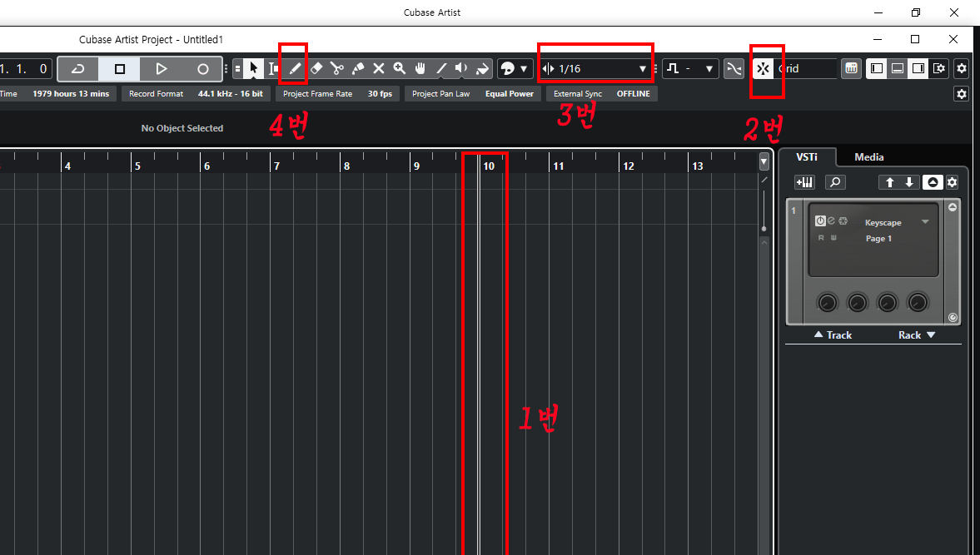
Task: Toggle the right zone visibility
Action: point(918,69)
